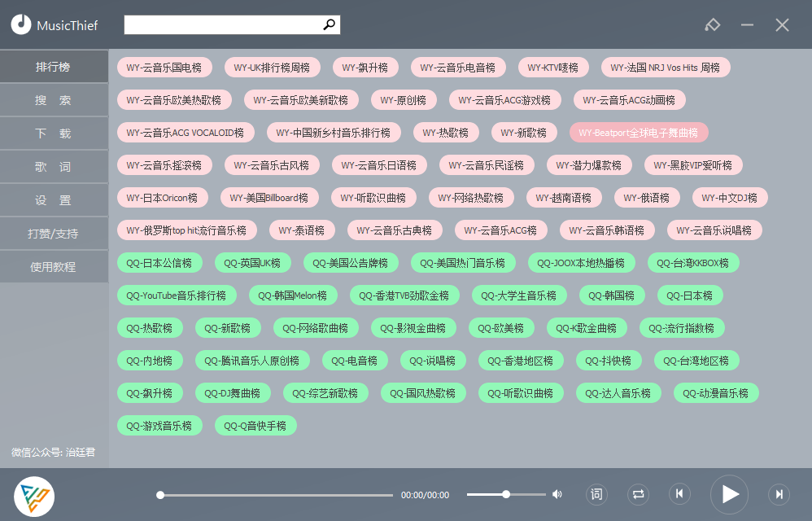Select the WY-日本Oricon榜 chart
812x521 pixels.
(x=162, y=198)
